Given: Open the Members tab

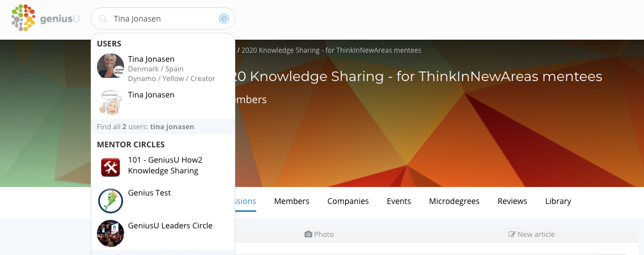Looking at the screenshot, I should pyautogui.click(x=291, y=201).
